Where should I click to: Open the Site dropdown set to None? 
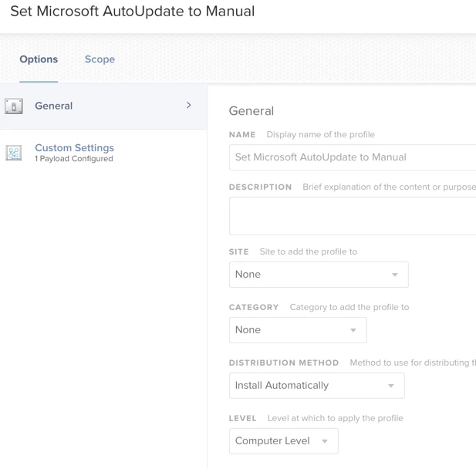point(319,275)
